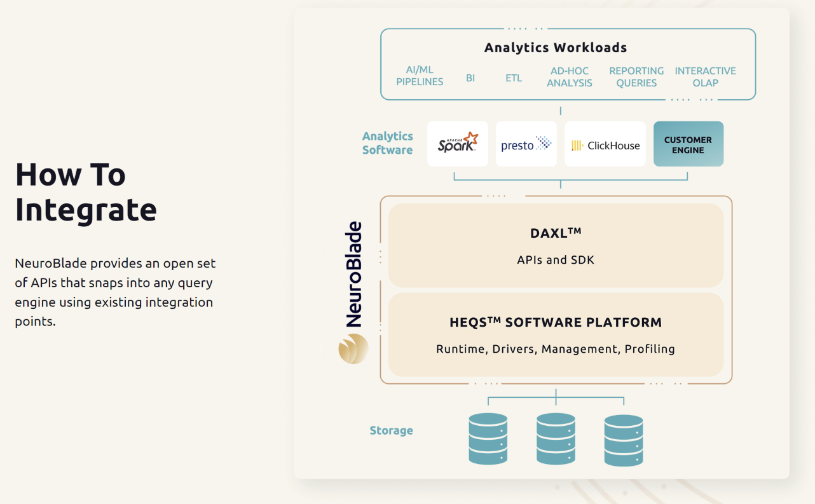
Task: Click the Presto logo tile
Action: (526, 144)
